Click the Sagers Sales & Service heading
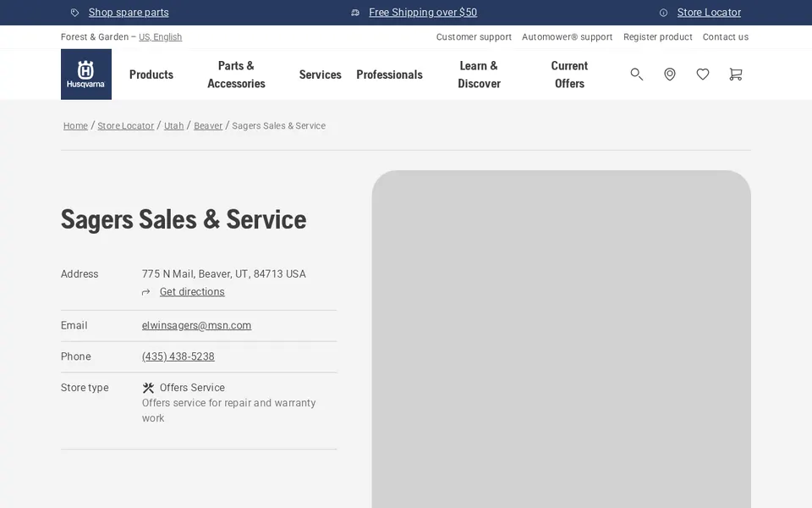 pyautogui.click(x=184, y=219)
